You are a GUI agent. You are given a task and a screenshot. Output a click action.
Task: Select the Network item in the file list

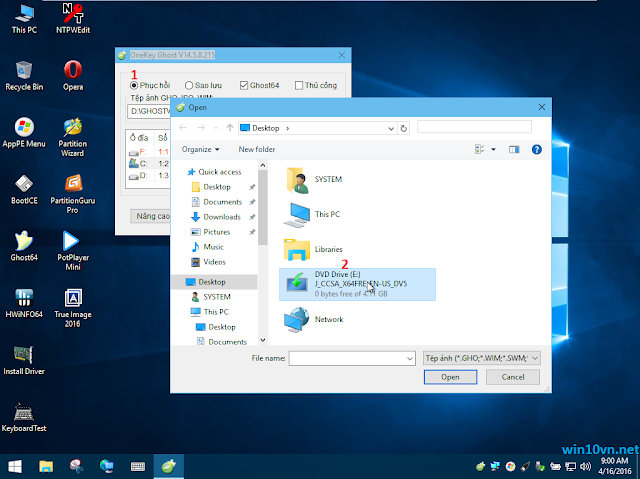click(314, 319)
